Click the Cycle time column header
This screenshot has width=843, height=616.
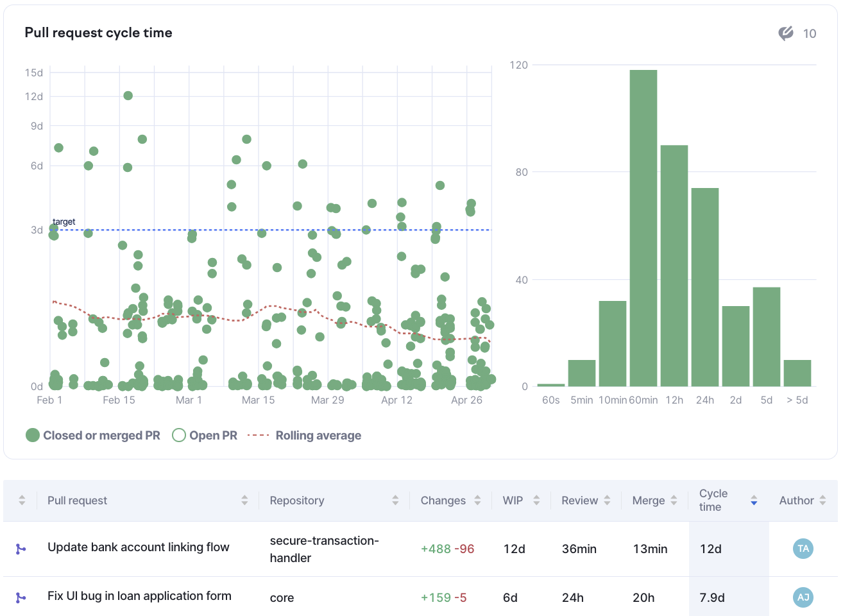[713, 501]
